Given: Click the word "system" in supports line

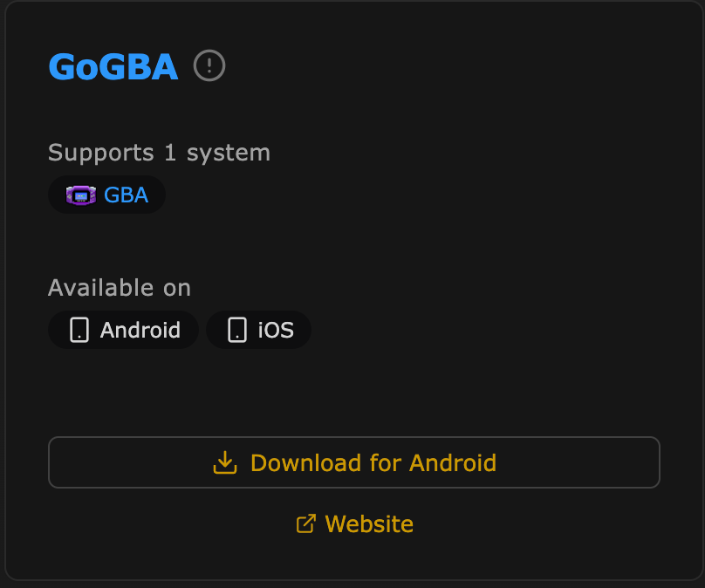Looking at the screenshot, I should pos(229,153).
